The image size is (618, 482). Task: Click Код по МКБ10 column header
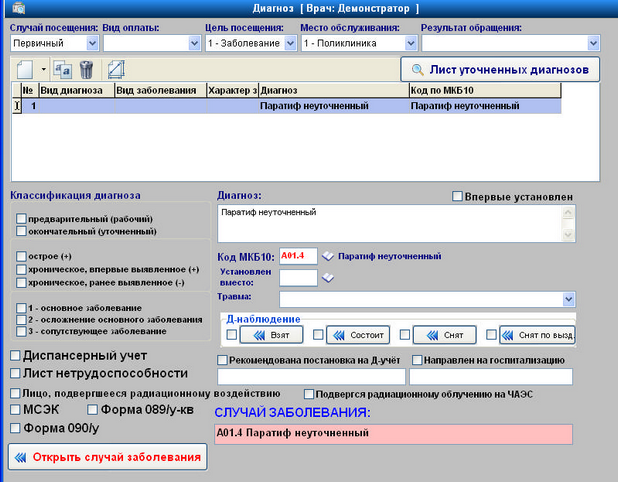point(485,90)
